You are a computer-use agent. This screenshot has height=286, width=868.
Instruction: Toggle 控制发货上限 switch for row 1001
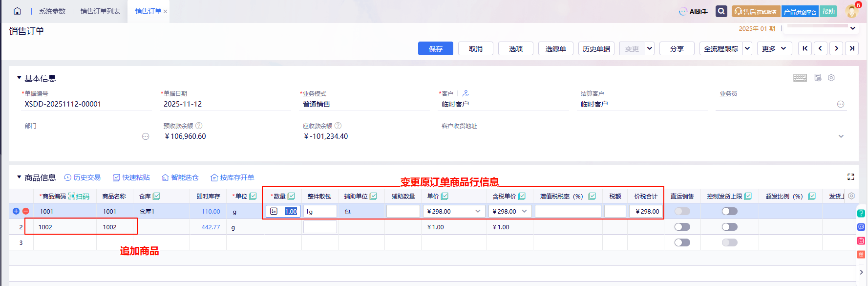coord(730,211)
